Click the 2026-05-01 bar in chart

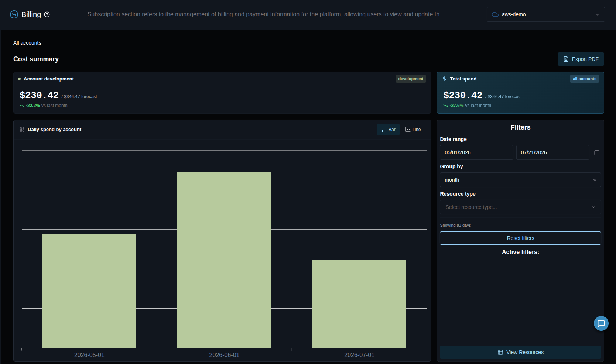89,291
